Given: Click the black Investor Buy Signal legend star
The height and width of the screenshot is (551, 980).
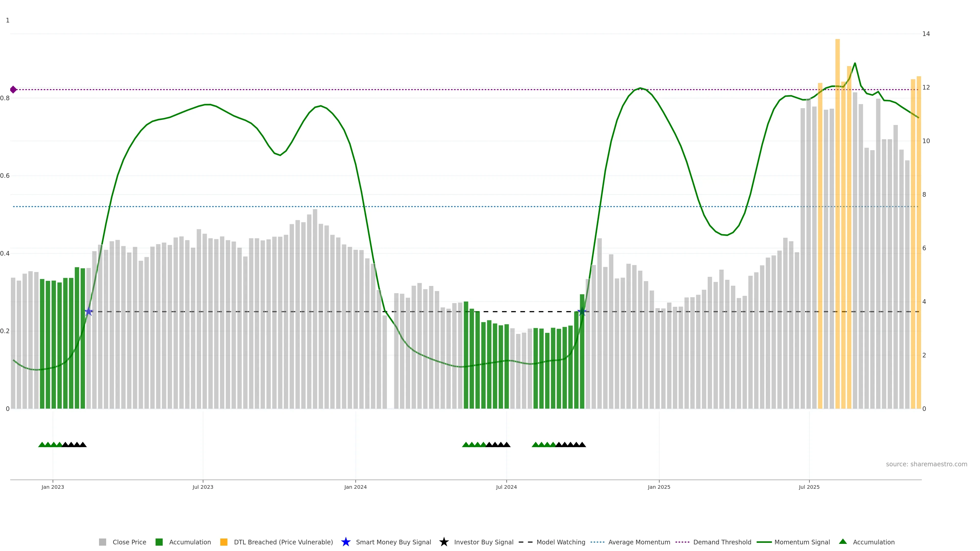Looking at the screenshot, I should tap(444, 542).
